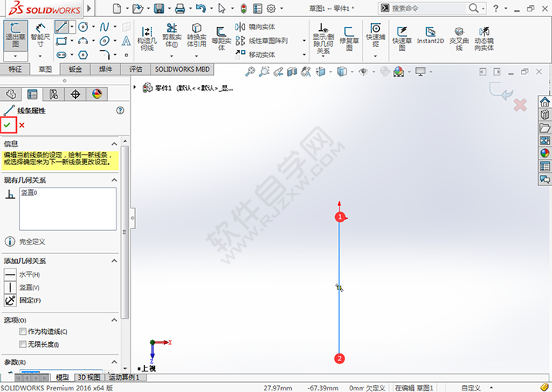Image resolution: width=552 pixels, height=392 pixels.
Task: Open the DisplayManager tab
Action: click(x=97, y=94)
